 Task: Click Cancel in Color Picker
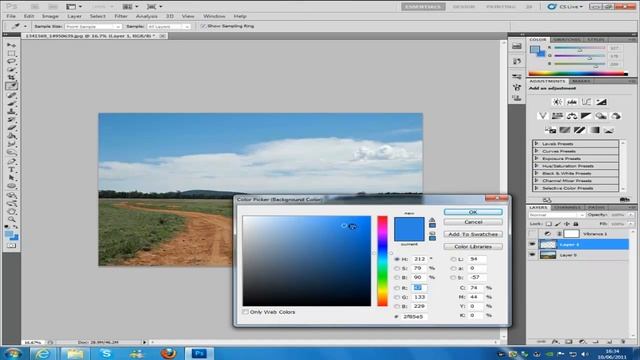click(x=473, y=222)
